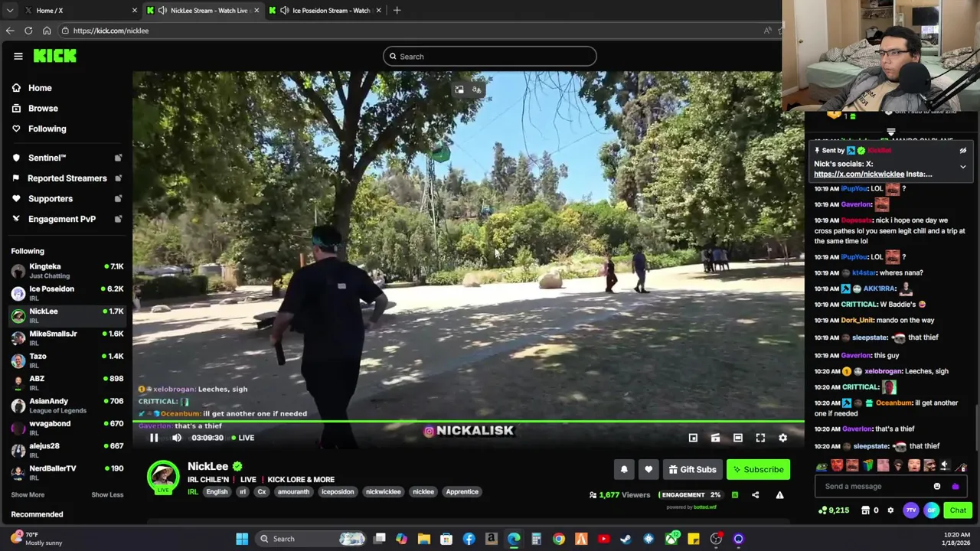Open Windows Start menu

(242, 539)
